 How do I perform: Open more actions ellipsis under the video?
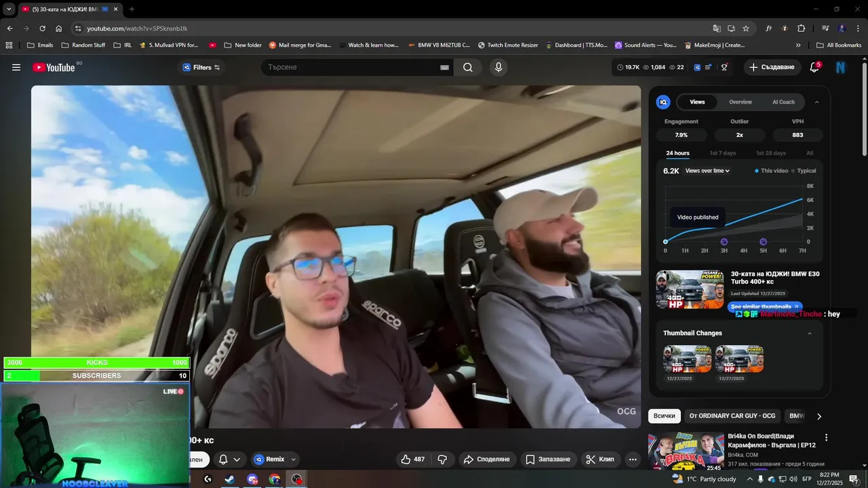(633, 459)
